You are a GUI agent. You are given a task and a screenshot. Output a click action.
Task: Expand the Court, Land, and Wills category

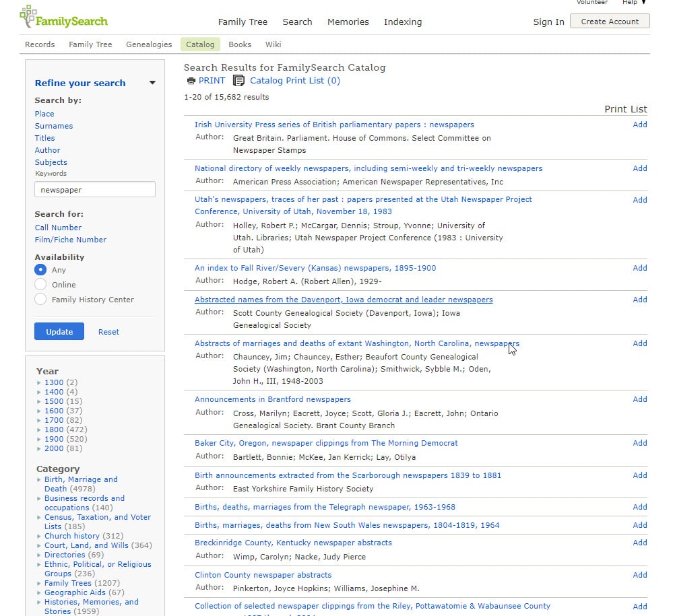(x=39, y=546)
